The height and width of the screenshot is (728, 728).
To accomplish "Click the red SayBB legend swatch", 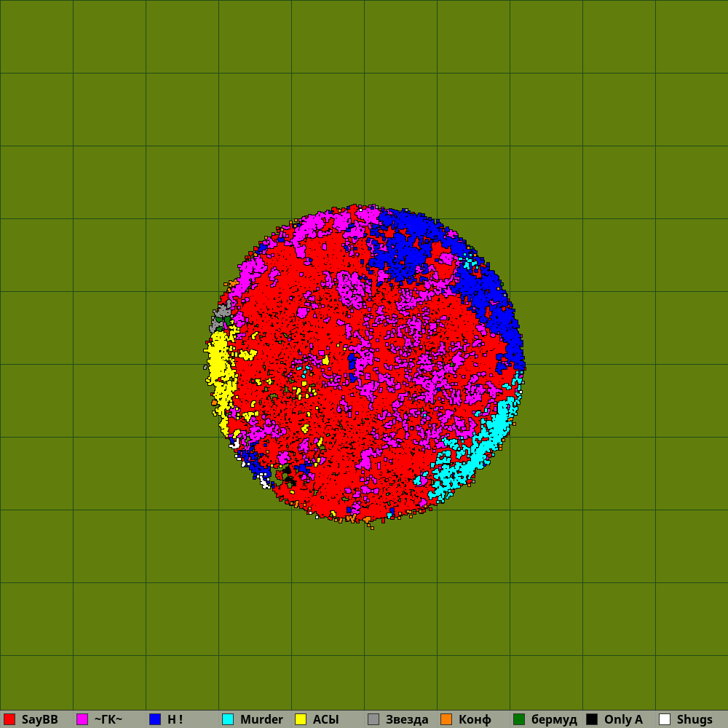I will click(x=9, y=719).
